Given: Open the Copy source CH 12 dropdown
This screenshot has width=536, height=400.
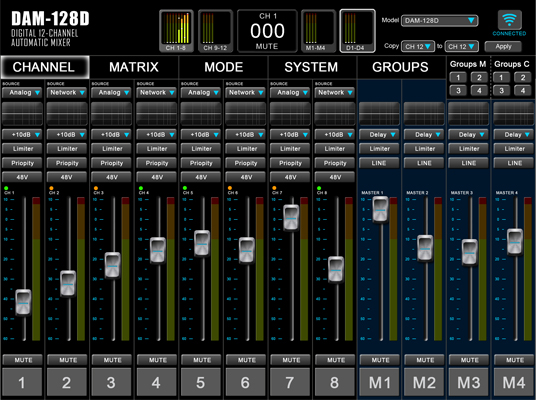Looking at the screenshot, I should 418,46.
